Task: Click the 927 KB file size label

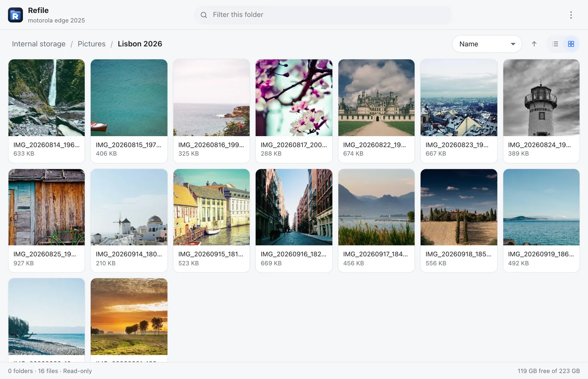Action: (24, 263)
